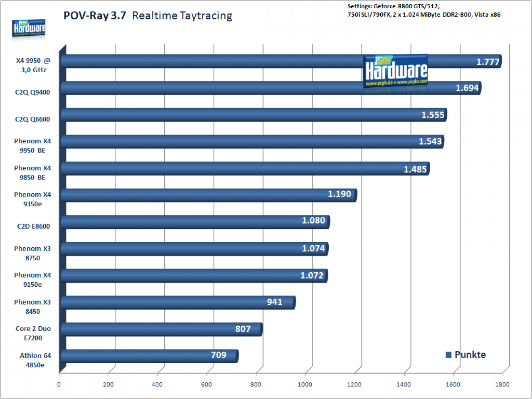Click the '0' x-axis tick label

59,384
